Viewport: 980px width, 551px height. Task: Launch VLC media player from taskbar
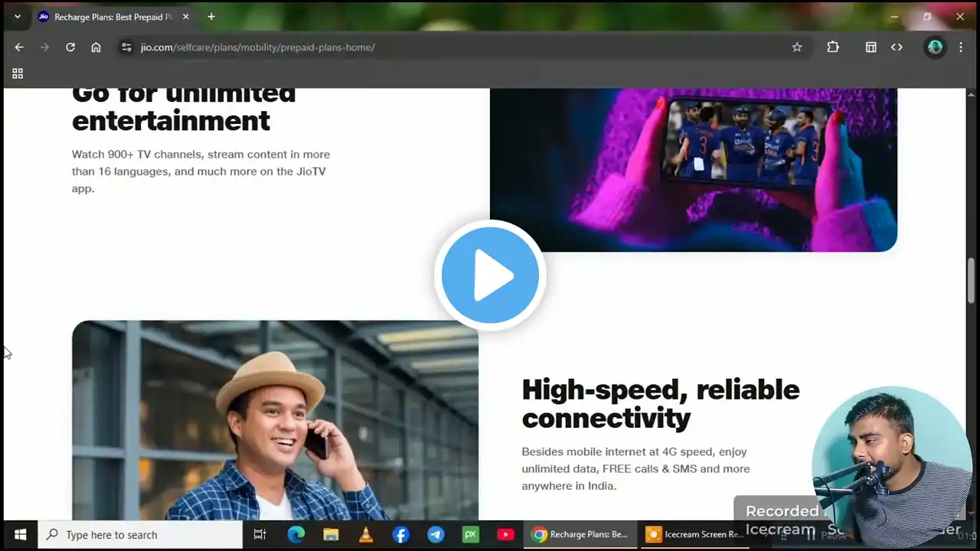(x=366, y=534)
